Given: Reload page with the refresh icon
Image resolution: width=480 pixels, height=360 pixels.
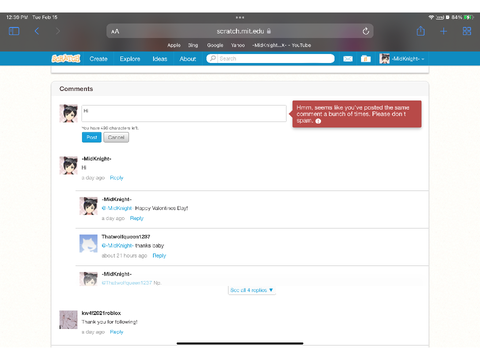Looking at the screenshot, I should click(366, 31).
